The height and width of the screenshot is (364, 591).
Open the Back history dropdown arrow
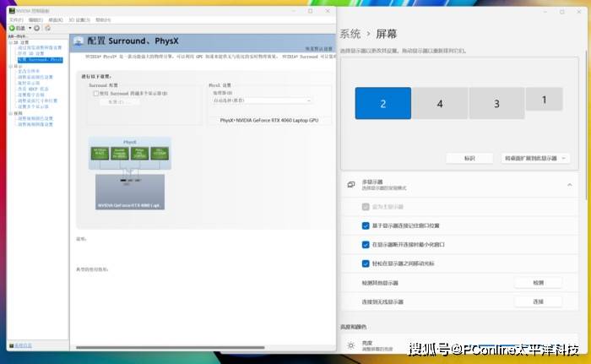(x=30, y=28)
